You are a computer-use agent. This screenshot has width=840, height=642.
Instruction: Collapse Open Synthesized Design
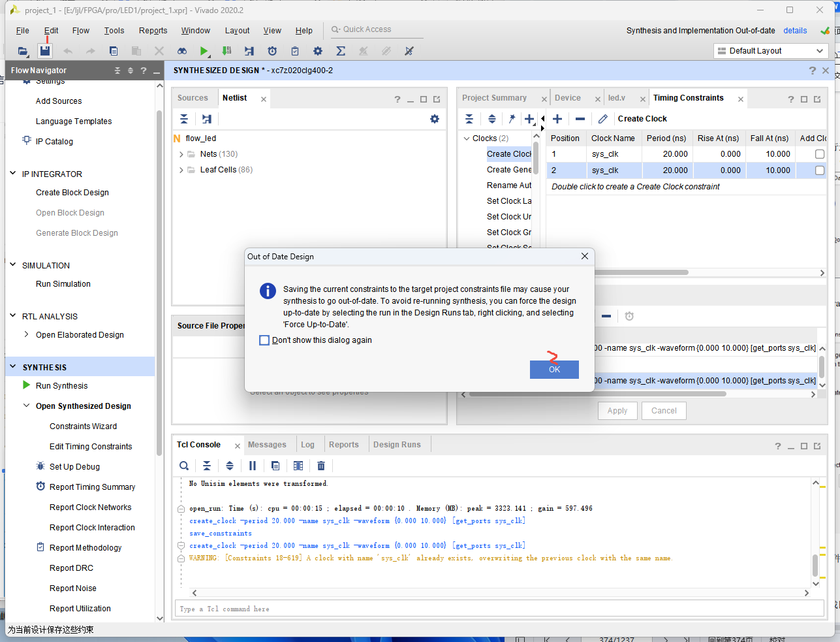pyautogui.click(x=27, y=406)
